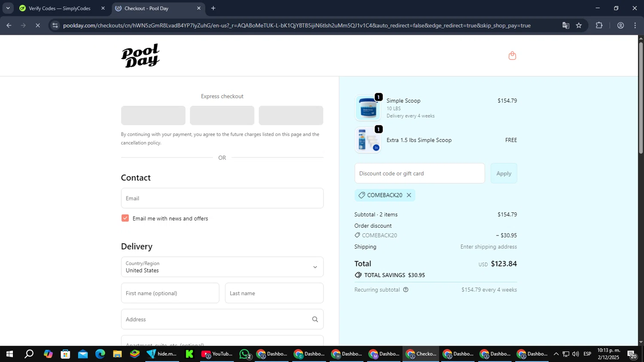Open Copilot from the taskbar
This screenshot has height=362, width=644.
pyautogui.click(x=48, y=354)
